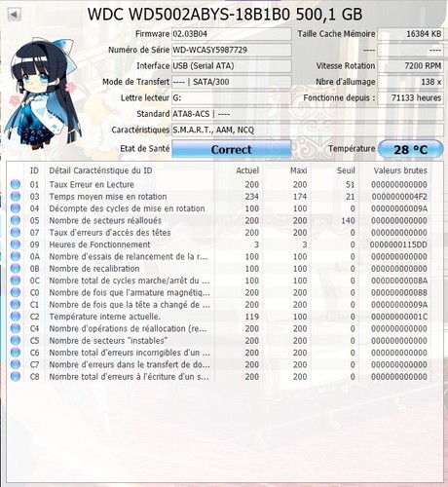
Task: Click status icon in row 07
Action: tap(16, 233)
